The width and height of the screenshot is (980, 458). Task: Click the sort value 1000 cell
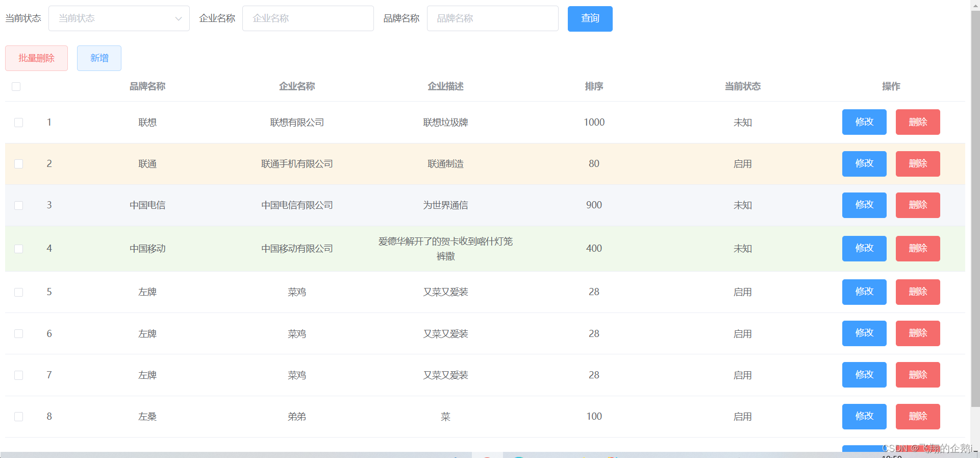click(x=594, y=123)
